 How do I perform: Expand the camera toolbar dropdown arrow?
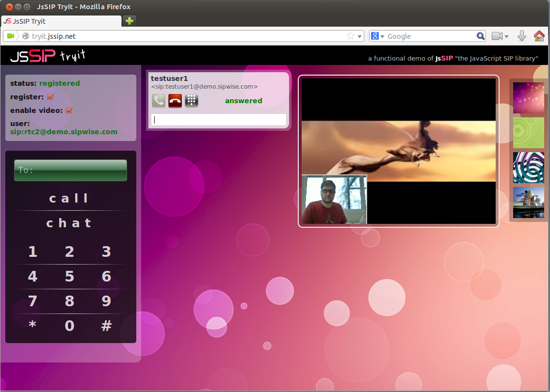(x=506, y=36)
